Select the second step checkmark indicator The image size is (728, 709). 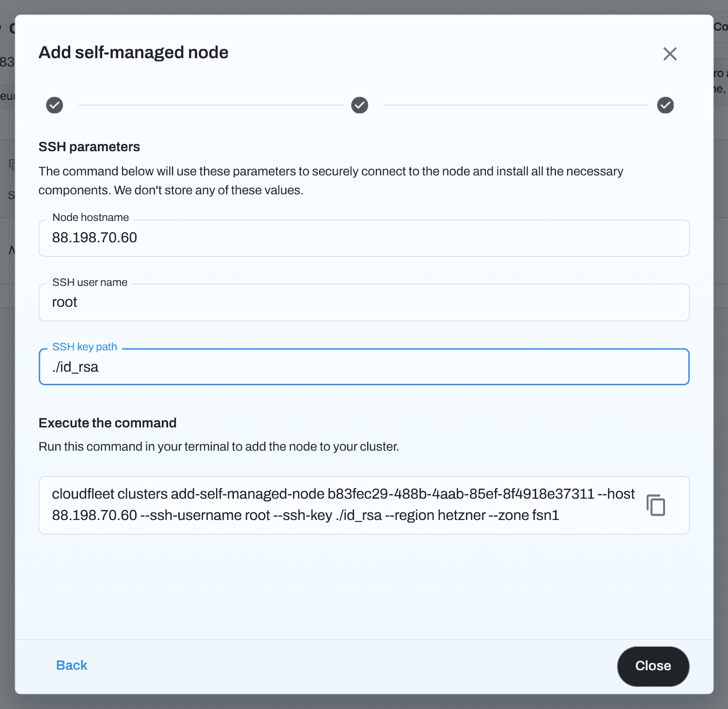[x=359, y=105]
